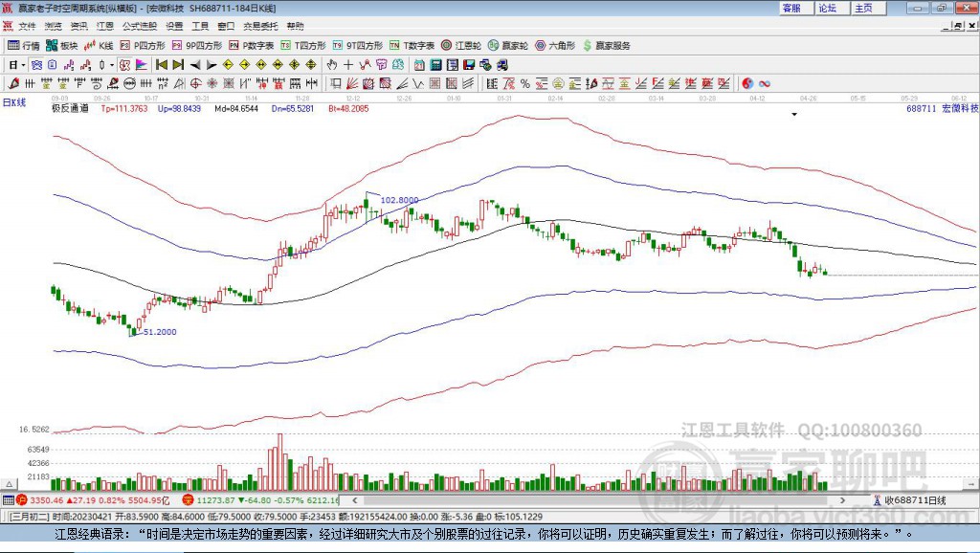Open the 9T四方形 tool
The image size is (980, 553).
[358, 46]
